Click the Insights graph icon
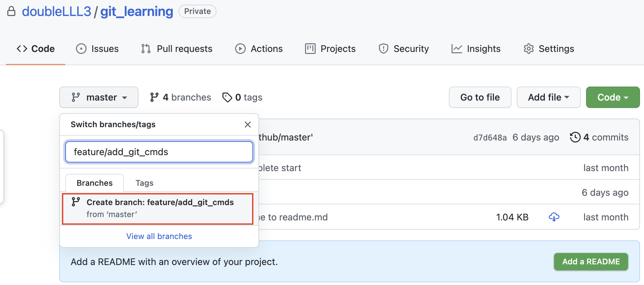 (457, 49)
